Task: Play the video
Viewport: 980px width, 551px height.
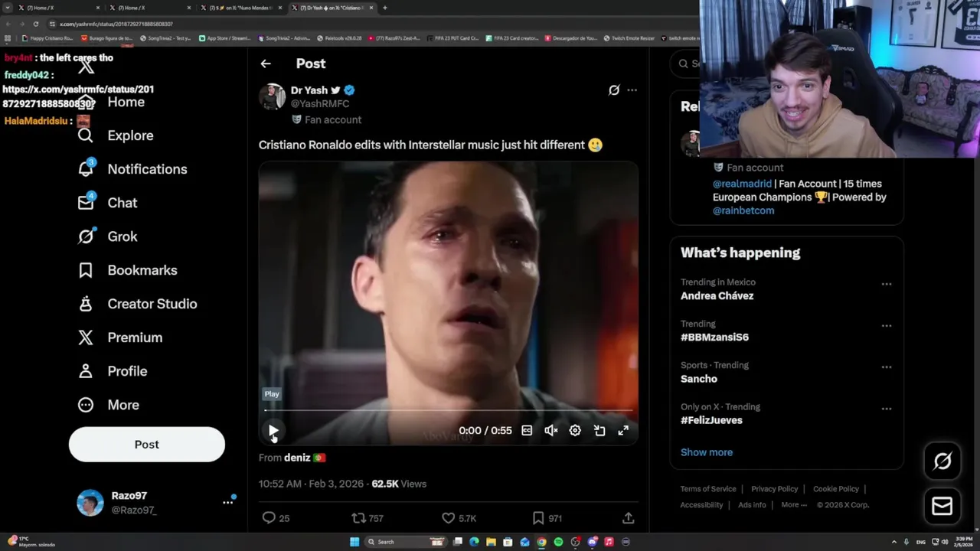Action: pos(273,431)
